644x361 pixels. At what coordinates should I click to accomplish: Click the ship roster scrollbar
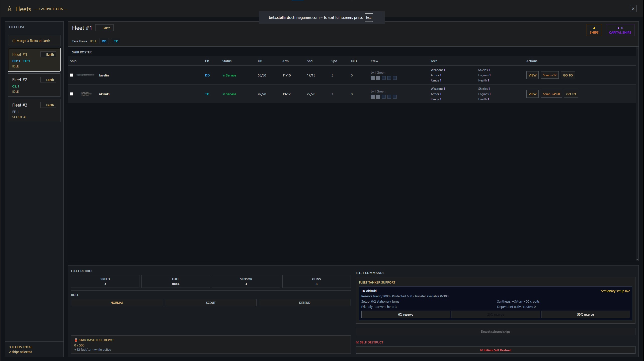[637, 153]
